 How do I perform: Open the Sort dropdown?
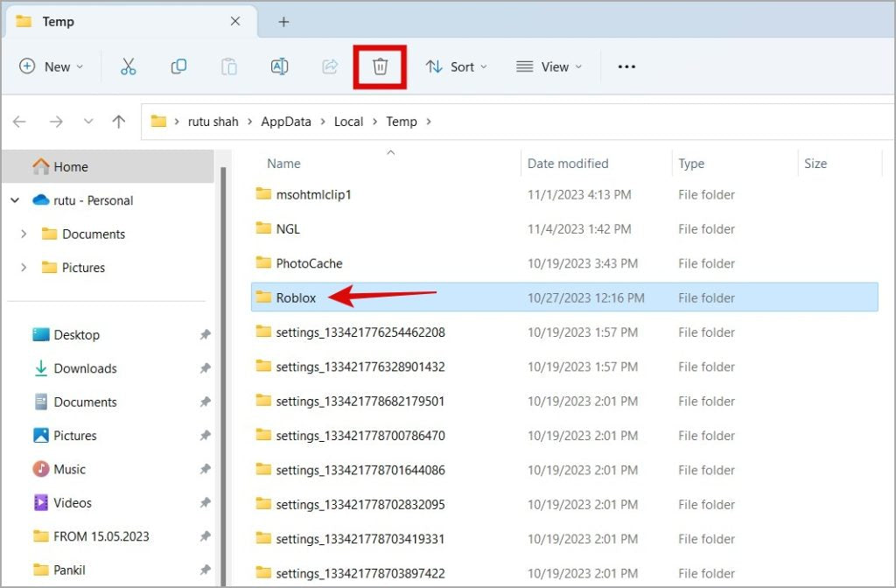click(456, 66)
